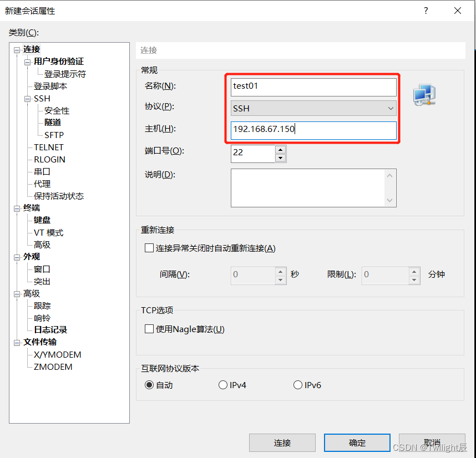
Task: Select 登录脚本 in the category tree
Action: [x=50, y=86]
